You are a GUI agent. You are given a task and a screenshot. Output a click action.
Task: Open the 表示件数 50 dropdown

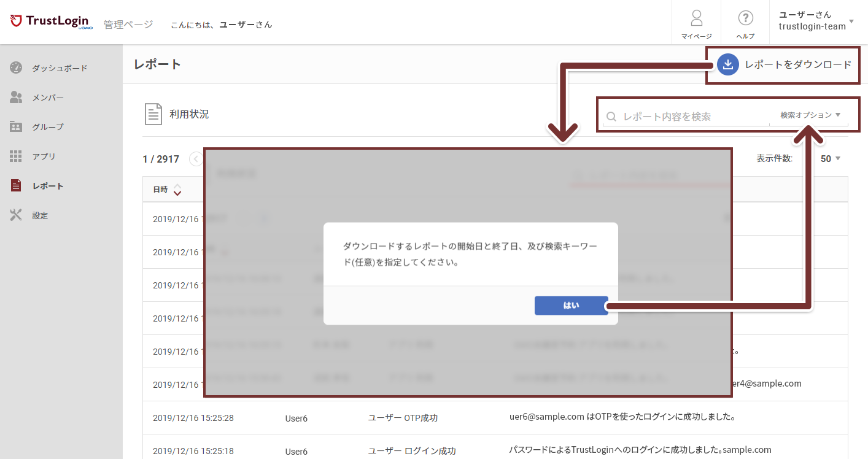(x=830, y=159)
